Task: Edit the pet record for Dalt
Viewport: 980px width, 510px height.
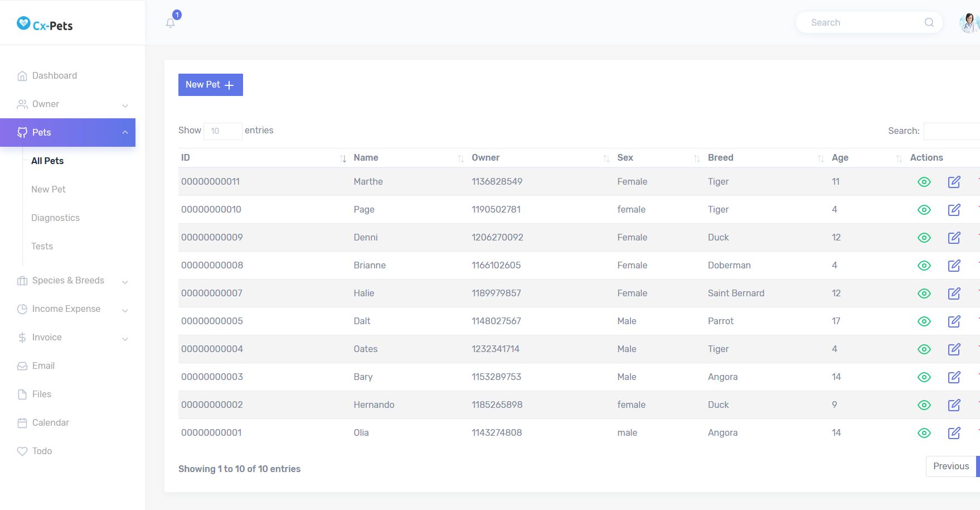Action: click(954, 321)
